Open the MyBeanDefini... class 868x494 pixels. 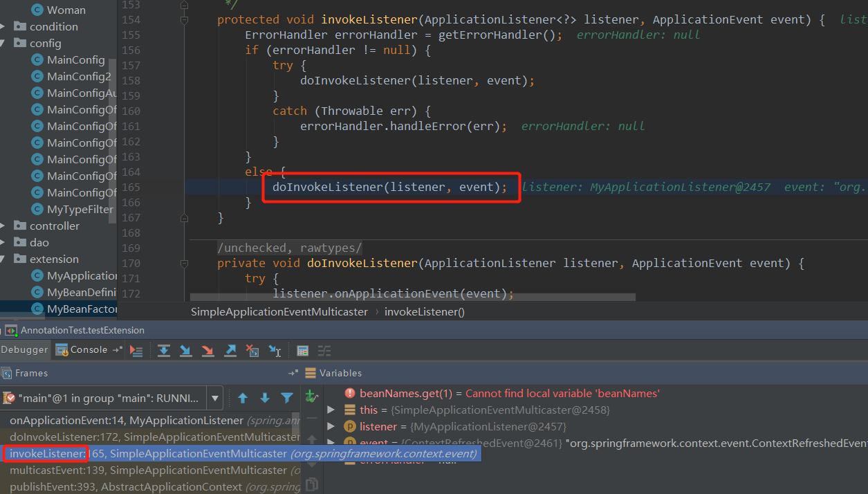[82, 292]
